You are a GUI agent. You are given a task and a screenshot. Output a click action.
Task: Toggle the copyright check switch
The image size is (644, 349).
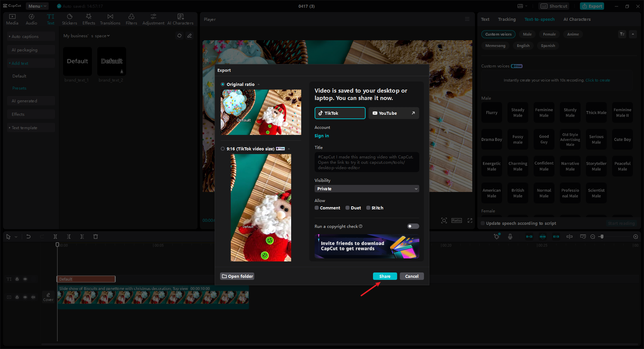[413, 226]
